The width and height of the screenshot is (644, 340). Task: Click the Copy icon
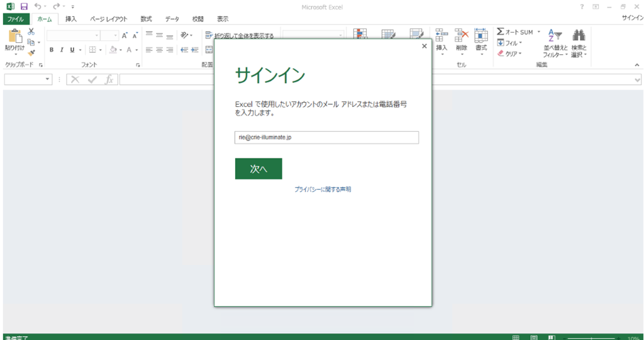point(31,42)
